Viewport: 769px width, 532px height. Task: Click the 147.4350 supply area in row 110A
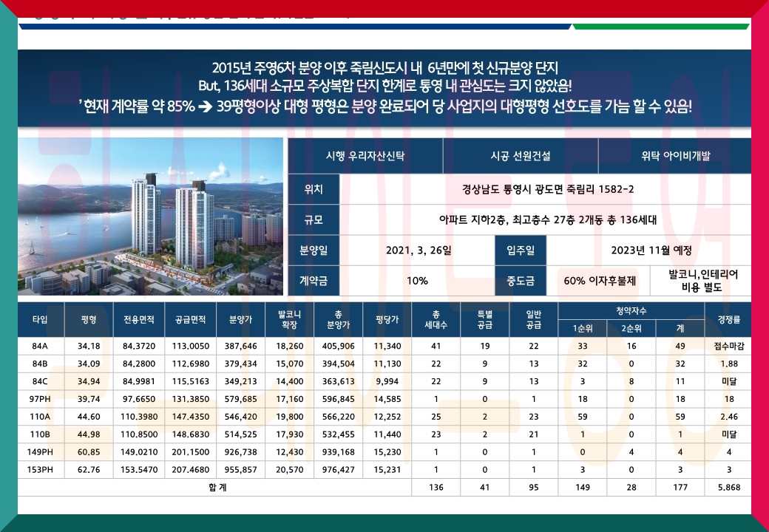coord(190,417)
